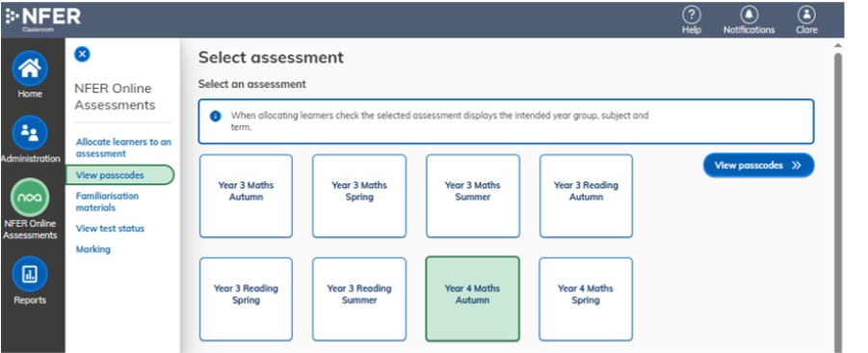868x353 pixels.
Task: Open the NFER Online Assessments noa icon
Action: (30, 198)
